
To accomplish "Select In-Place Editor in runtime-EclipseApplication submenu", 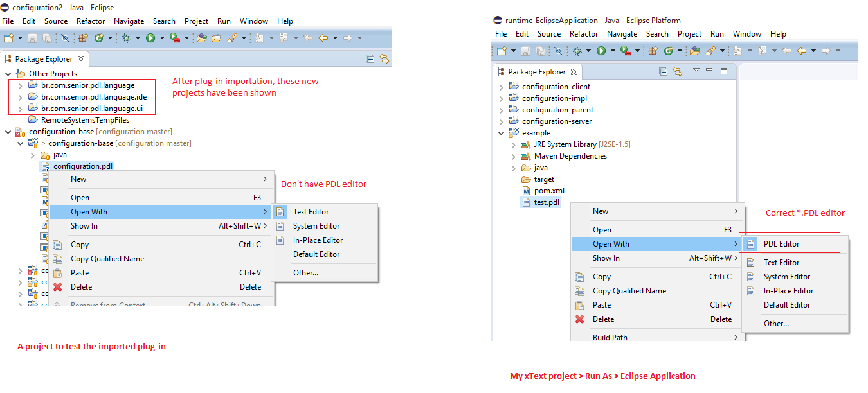I will pyautogui.click(x=795, y=291).
